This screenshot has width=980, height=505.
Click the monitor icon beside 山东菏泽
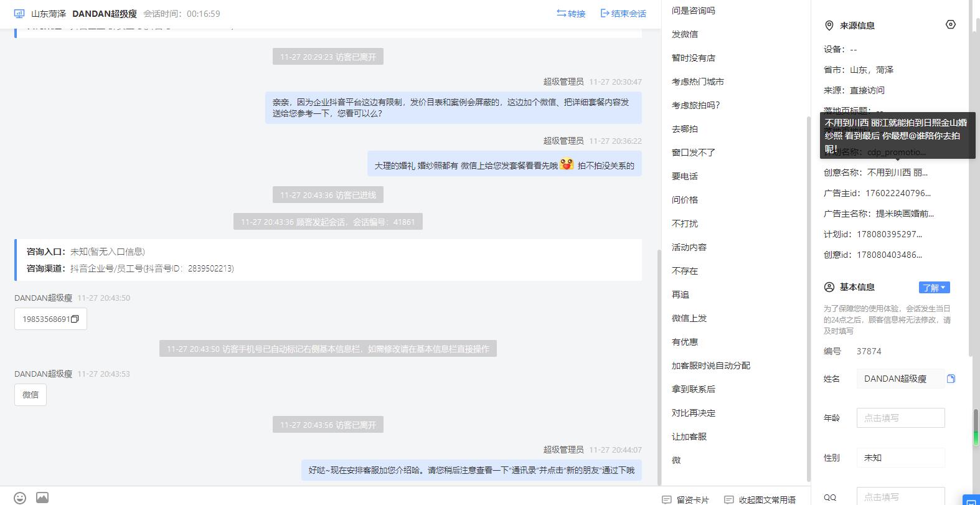click(x=19, y=14)
